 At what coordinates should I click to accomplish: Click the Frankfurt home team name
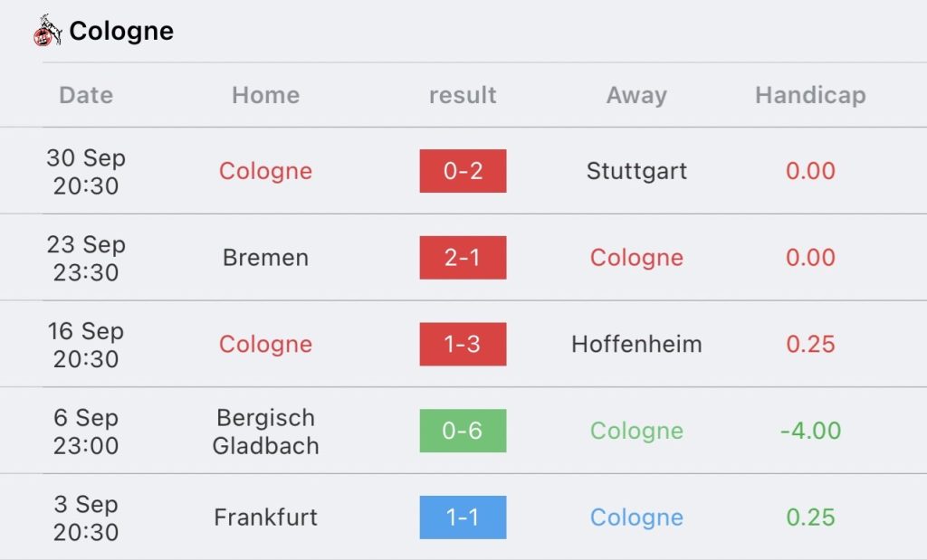(x=265, y=517)
